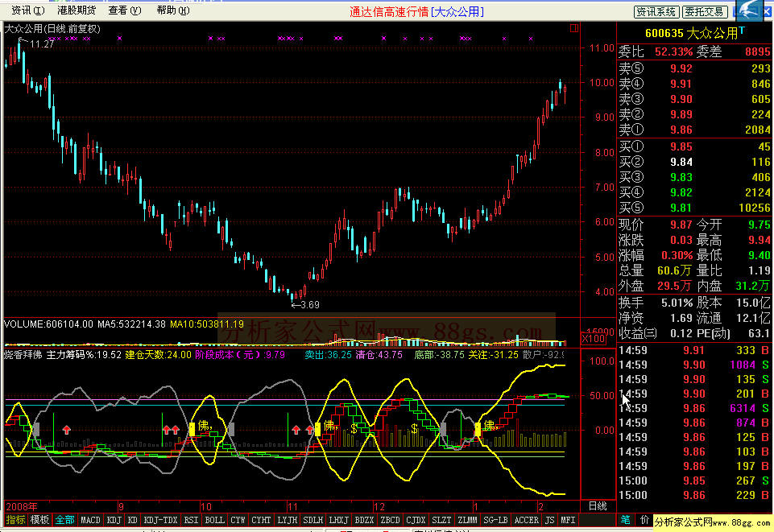This screenshot has width=774, height=532.
Task: Select the 全部 tab
Action: point(64,520)
